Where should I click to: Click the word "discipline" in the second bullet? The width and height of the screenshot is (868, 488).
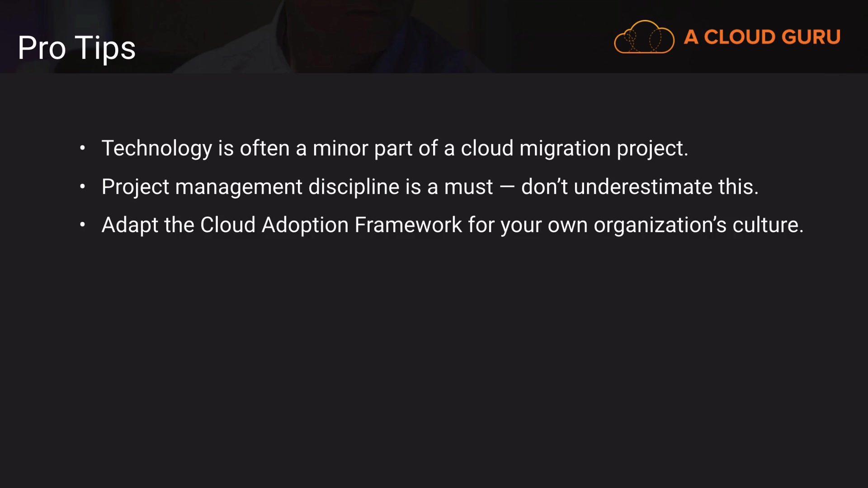click(354, 187)
